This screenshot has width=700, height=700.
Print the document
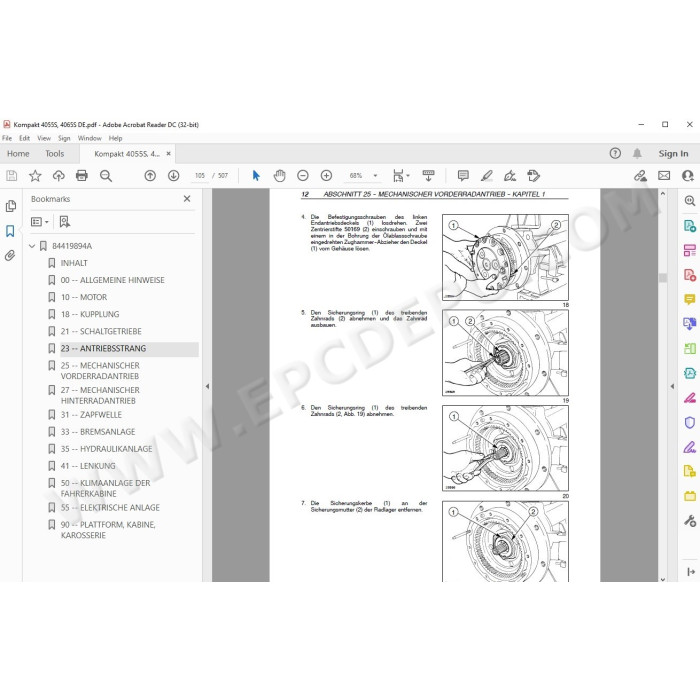click(x=82, y=175)
